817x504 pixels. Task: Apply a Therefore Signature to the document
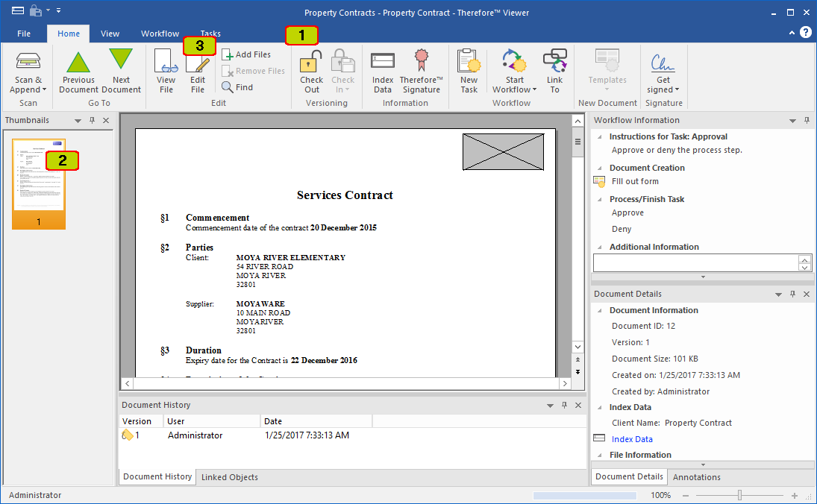click(420, 69)
